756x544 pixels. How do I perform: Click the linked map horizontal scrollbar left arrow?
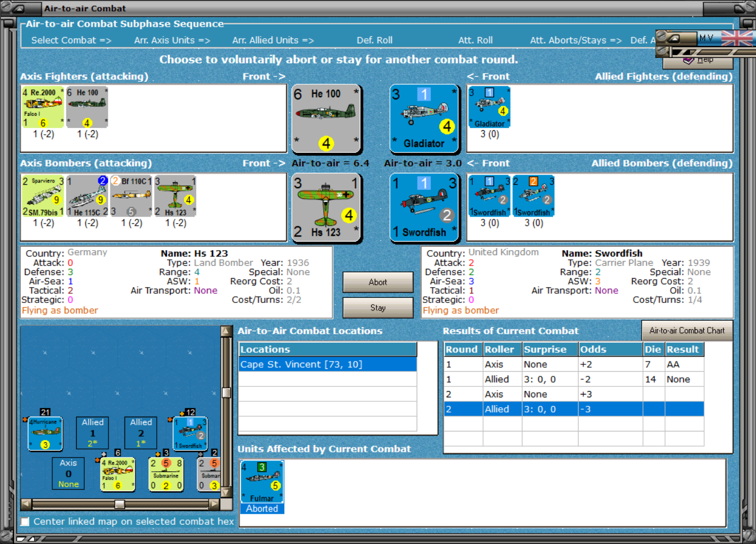[26, 504]
